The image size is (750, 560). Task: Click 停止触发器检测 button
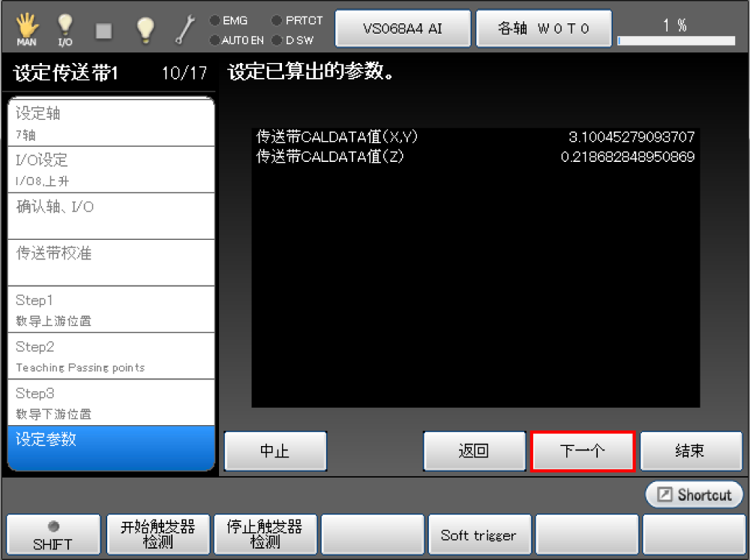pyautogui.click(x=265, y=535)
